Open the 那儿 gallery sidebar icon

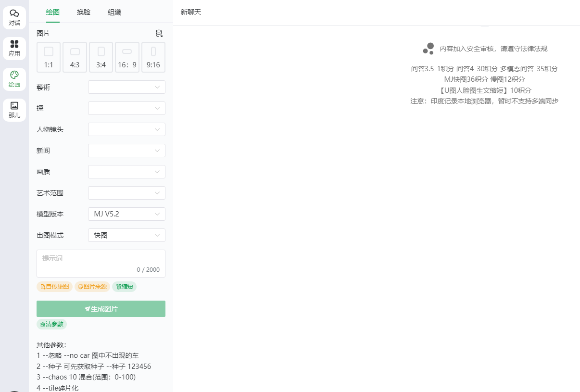pos(14,110)
